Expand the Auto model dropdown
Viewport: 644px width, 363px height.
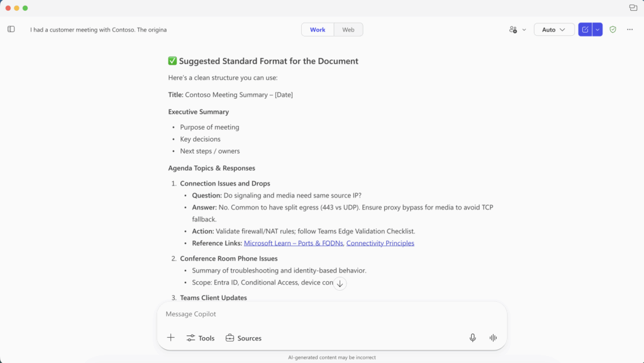pos(553,30)
